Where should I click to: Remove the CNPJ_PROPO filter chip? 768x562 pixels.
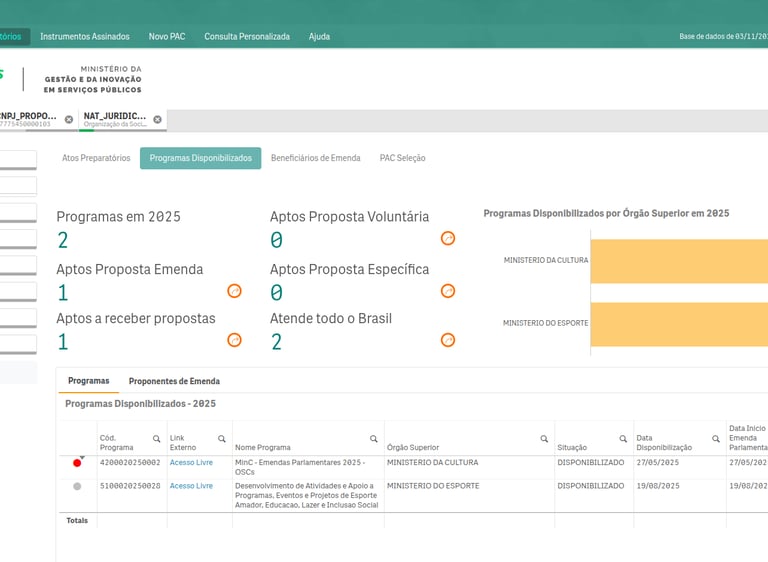(69, 119)
